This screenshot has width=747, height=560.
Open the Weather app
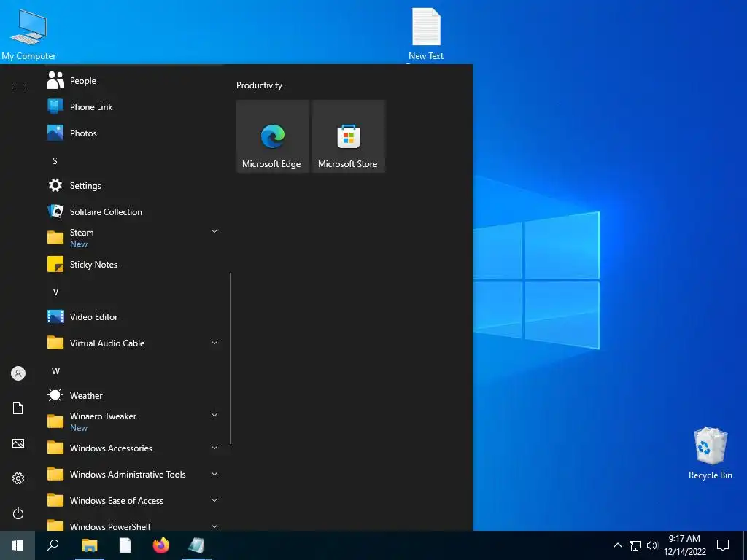click(133, 396)
